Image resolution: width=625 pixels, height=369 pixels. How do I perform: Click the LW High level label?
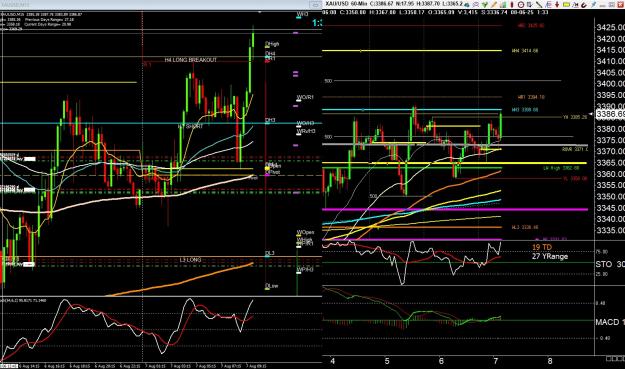click(x=561, y=168)
